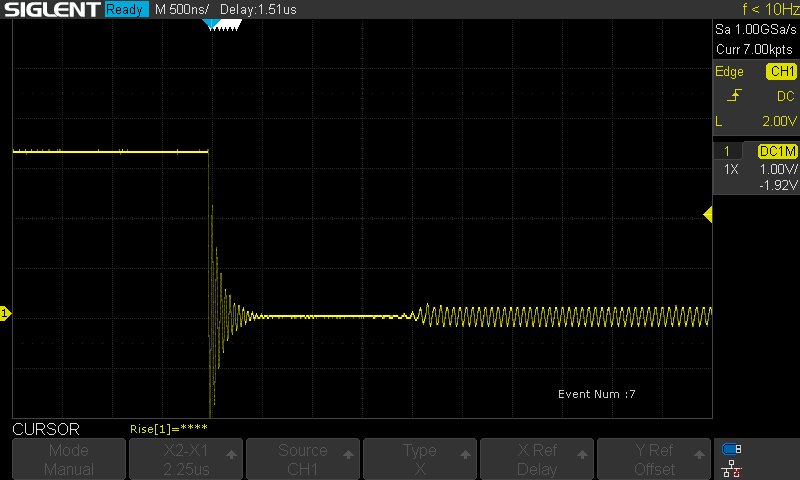Click the DC1M coupling badge
This screenshot has height=480, width=800.
[x=777, y=151]
